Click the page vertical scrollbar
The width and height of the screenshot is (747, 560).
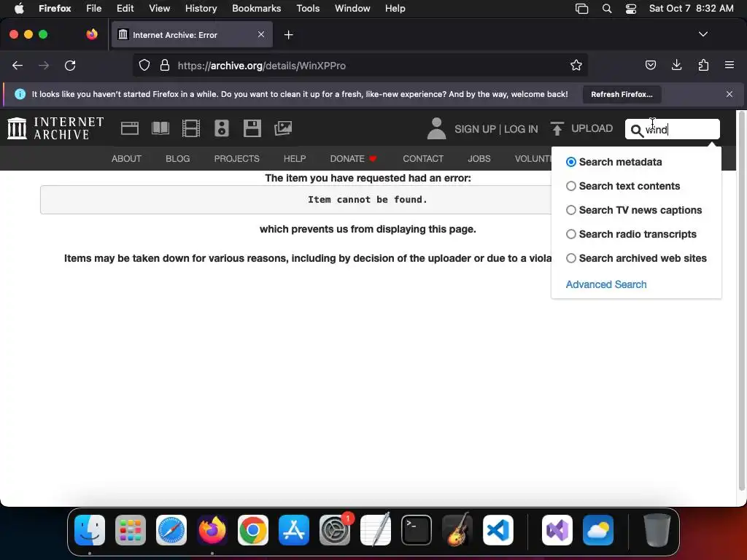[741, 301]
